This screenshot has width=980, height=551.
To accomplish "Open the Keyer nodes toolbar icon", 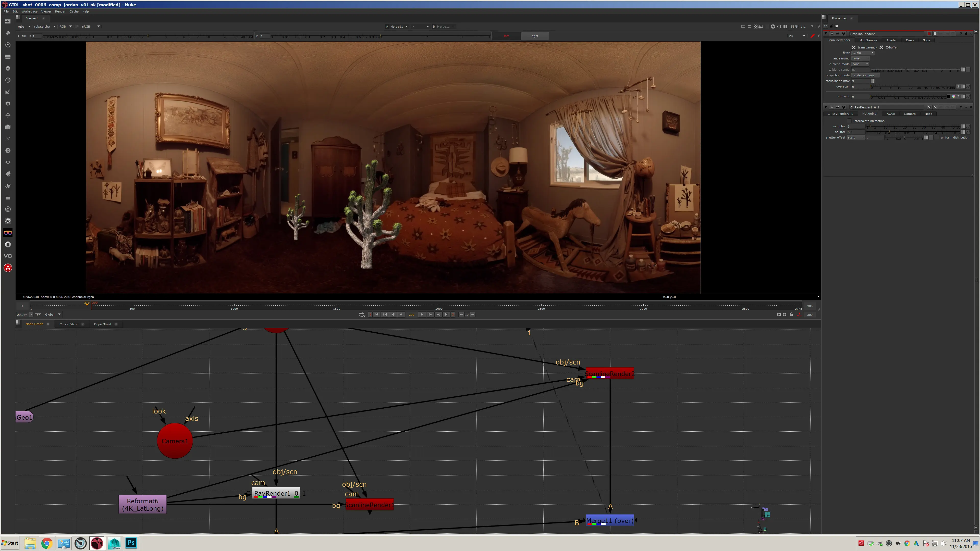I will pyautogui.click(x=8, y=92).
